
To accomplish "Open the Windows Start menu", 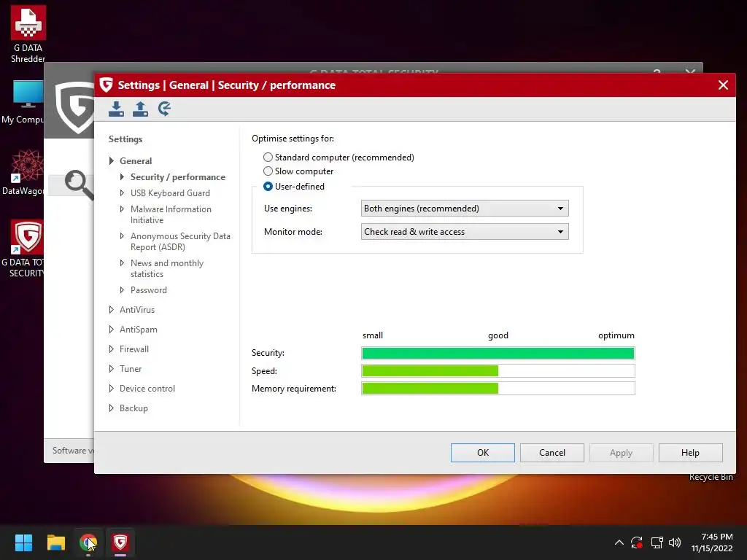I will (x=23, y=542).
